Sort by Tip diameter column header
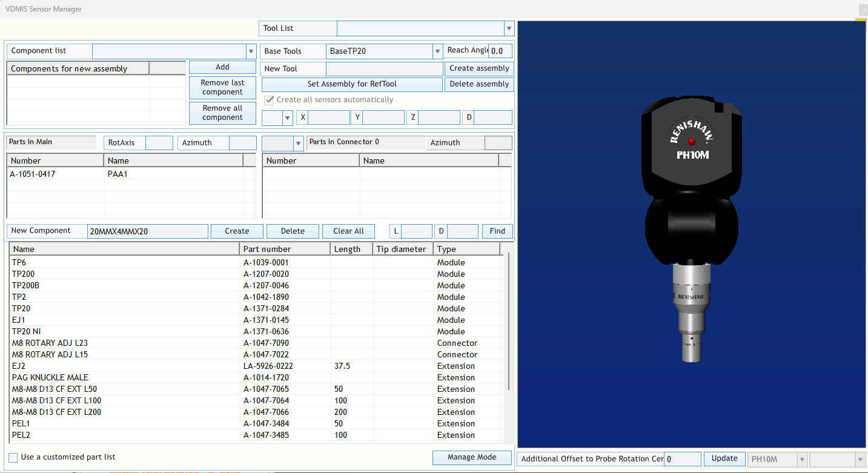868x473 pixels. tap(403, 249)
